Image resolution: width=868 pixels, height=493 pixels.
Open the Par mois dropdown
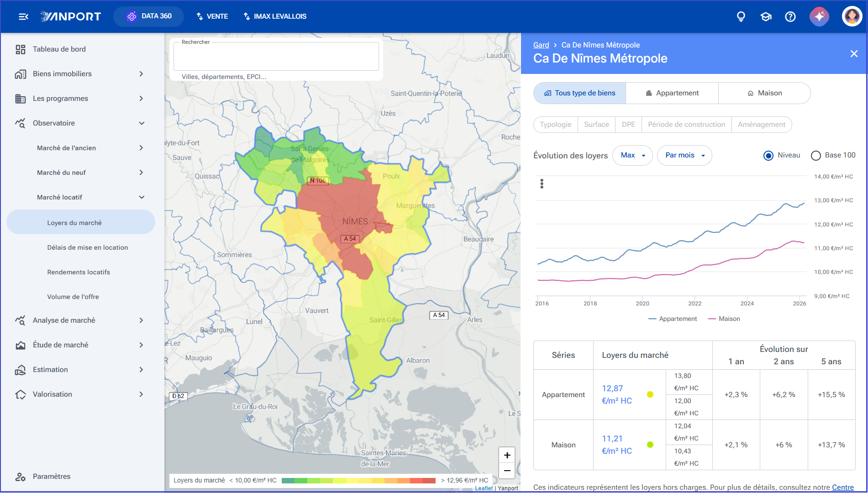click(684, 155)
